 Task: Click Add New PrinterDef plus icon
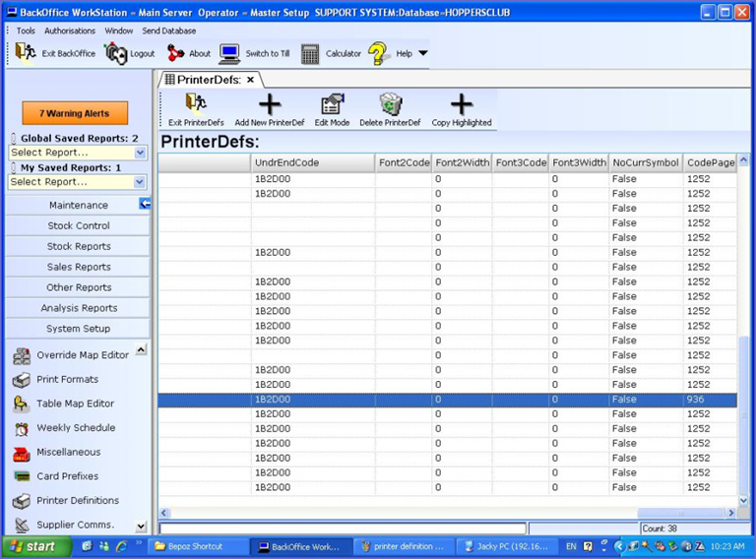point(269,105)
